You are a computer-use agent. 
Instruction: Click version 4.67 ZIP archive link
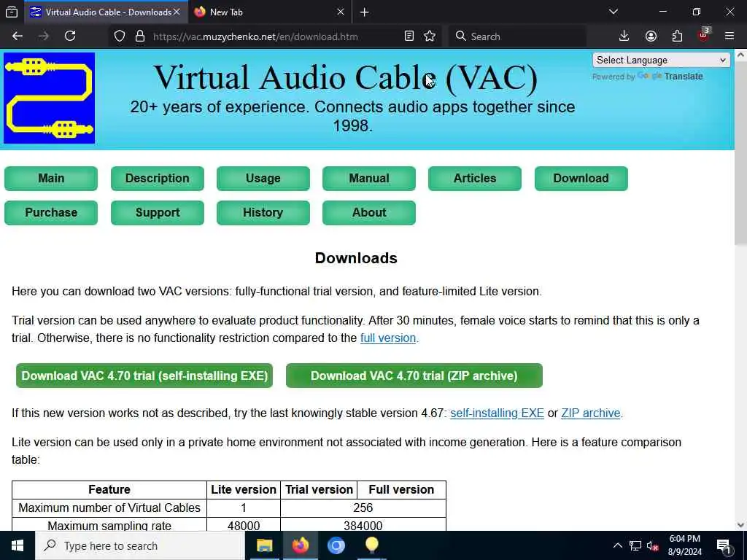coord(591,413)
